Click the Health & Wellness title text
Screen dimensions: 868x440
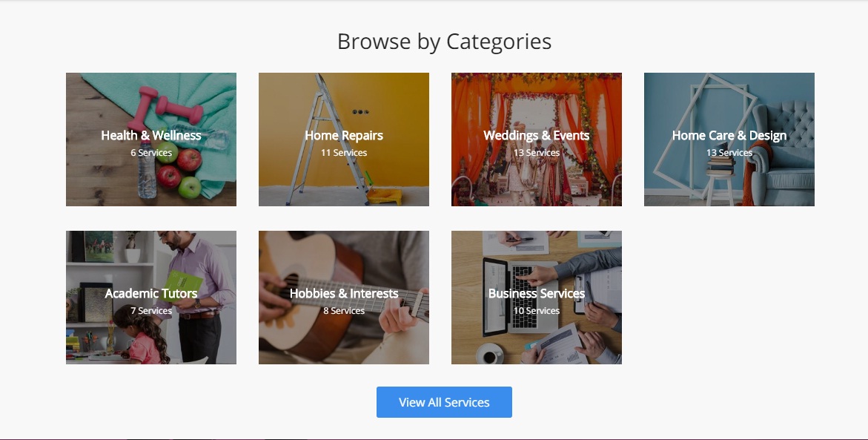[151, 135]
